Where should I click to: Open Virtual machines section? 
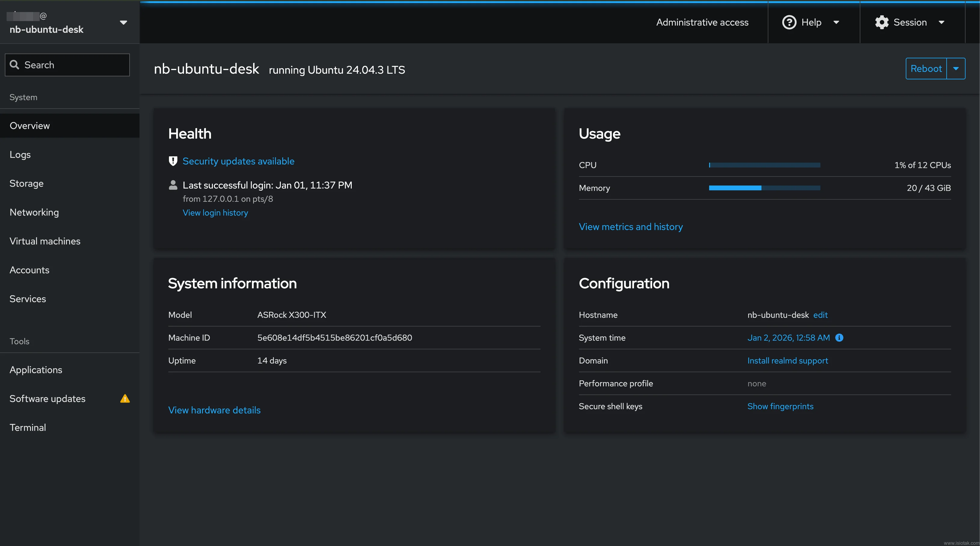70,241
